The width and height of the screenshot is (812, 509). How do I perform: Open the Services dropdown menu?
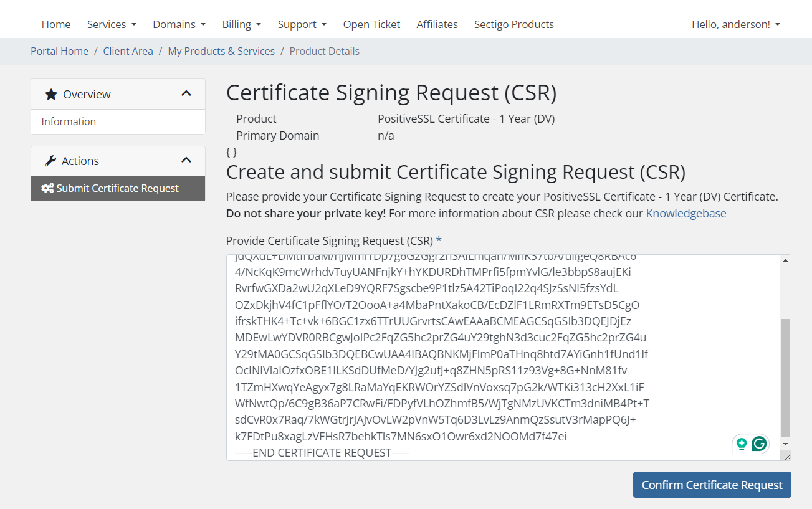[x=112, y=24]
